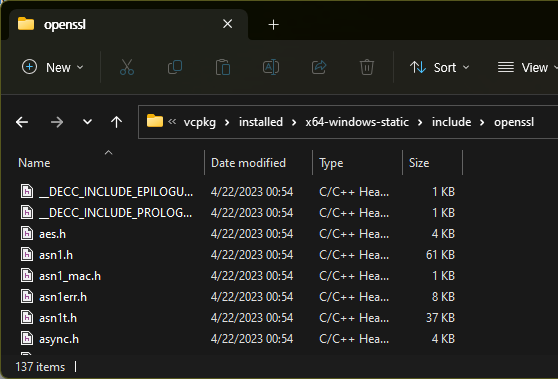Image resolution: width=558 pixels, height=379 pixels.
Task: Select file __DECC_INCLUDE_EPILOGU...
Action: coord(116,192)
